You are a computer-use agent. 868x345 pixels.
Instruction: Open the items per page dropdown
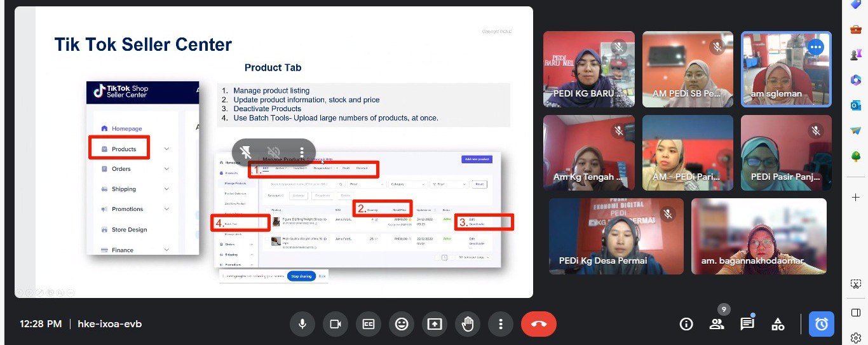(x=474, y=257)
